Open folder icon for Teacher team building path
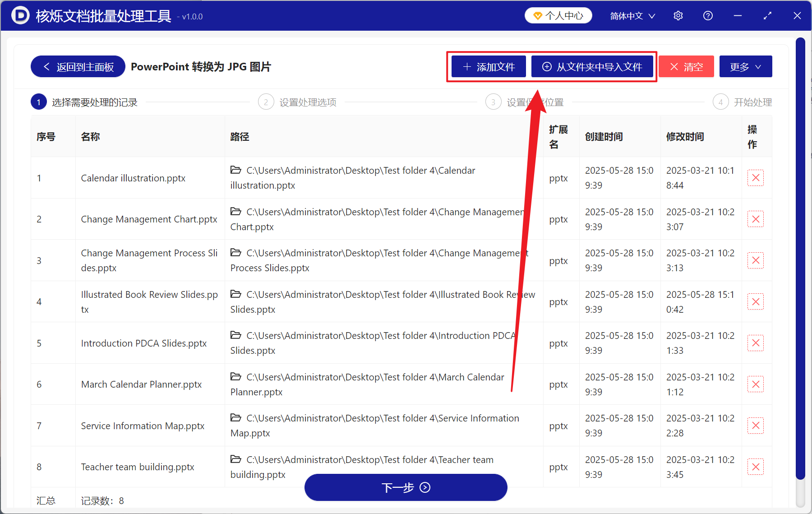 235,459
